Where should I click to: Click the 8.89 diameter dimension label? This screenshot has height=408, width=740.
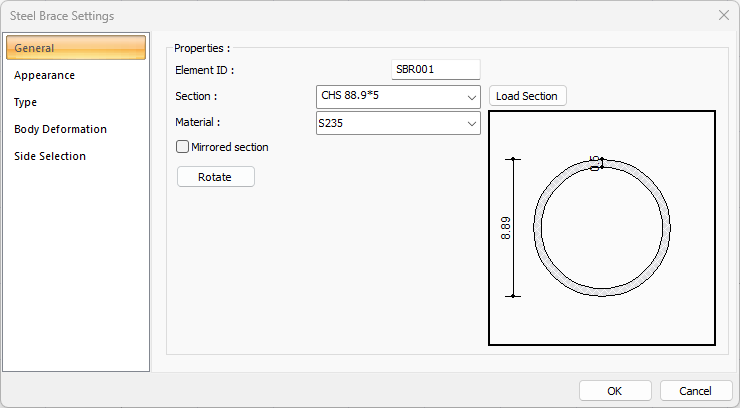(x=506, y=228)
